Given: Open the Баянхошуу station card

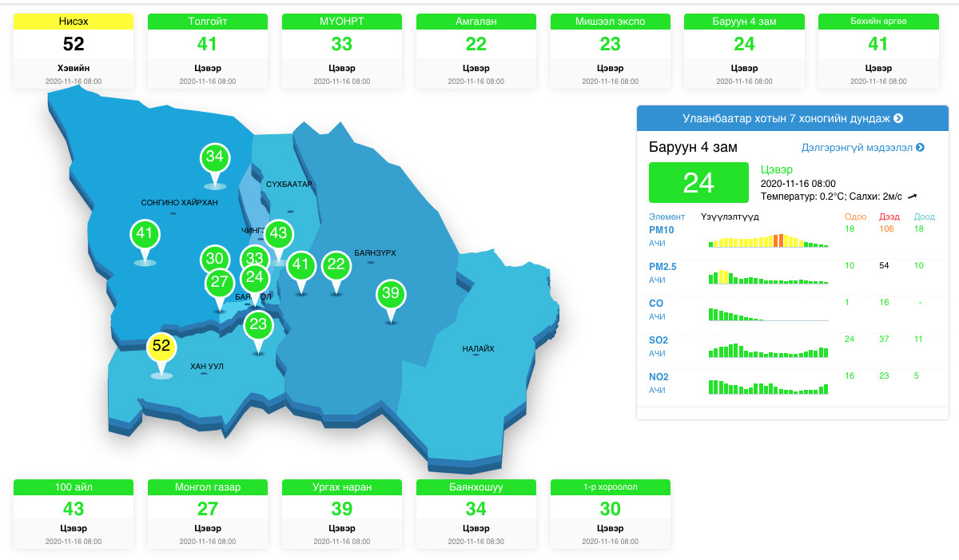Looking at the screenshot, I should [x=476, y=514].
